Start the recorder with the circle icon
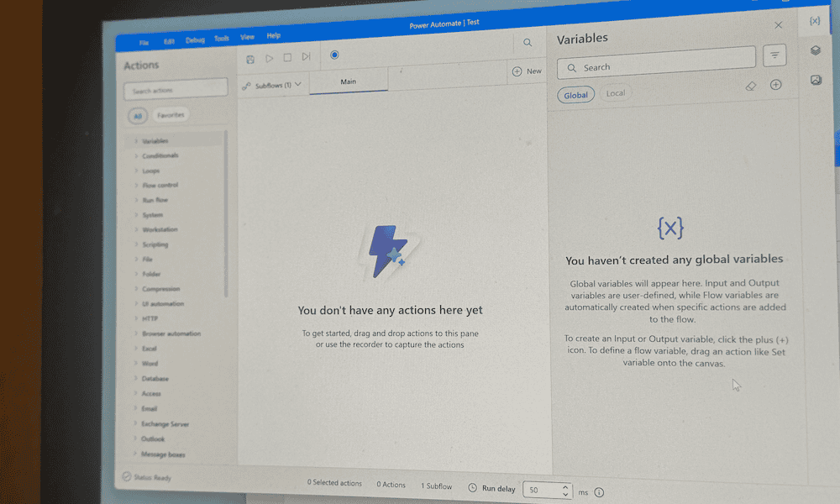840x504 pixels. point(334,55)
